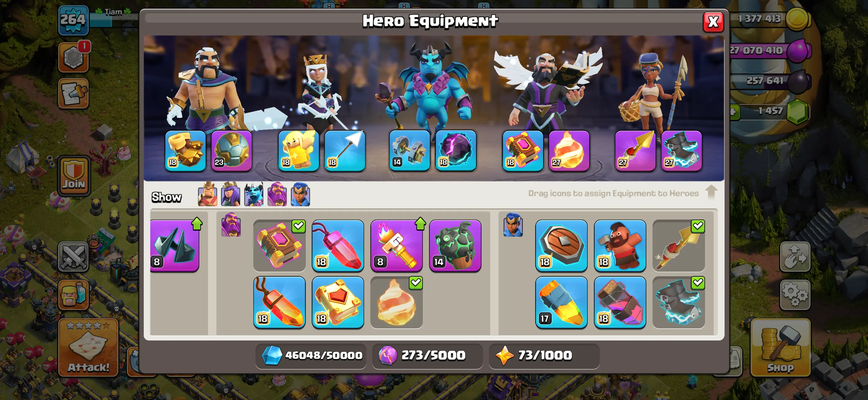This screenshot has height=400, width=868.
Task: Open the level 17 Rocket Spear equipment
Action: 561,302
